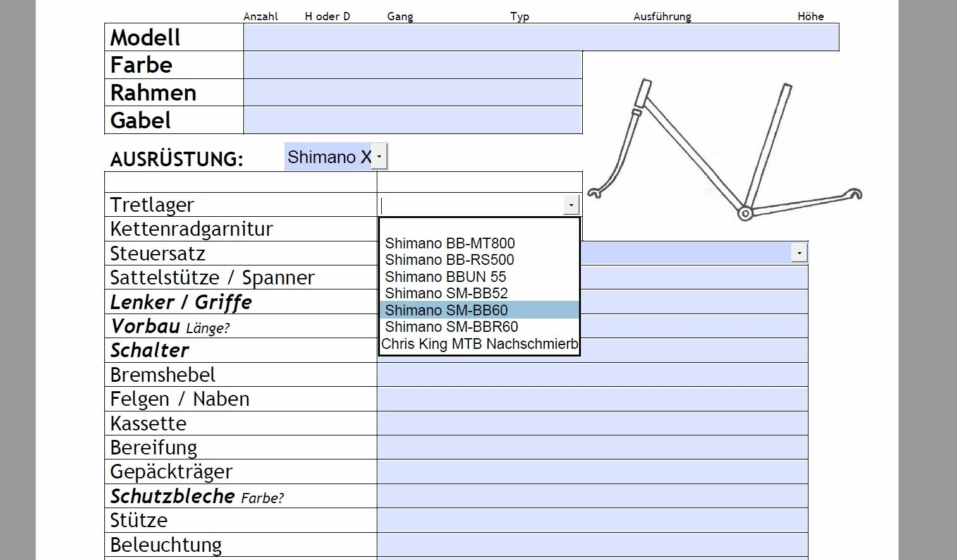Screen dimensions: 957x560
Task: Click the Schutzbleche input field
Action: pyautogui.click(x=592, y=496)
